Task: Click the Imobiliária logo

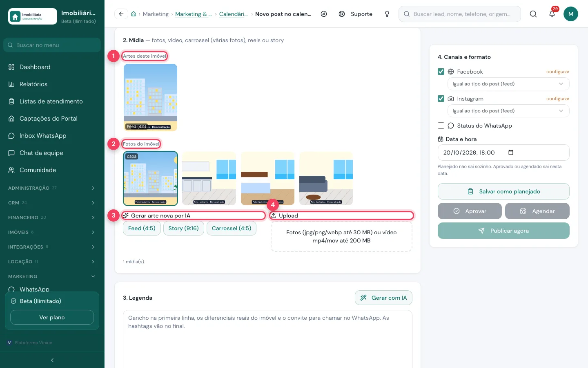Action: point(33,16)
